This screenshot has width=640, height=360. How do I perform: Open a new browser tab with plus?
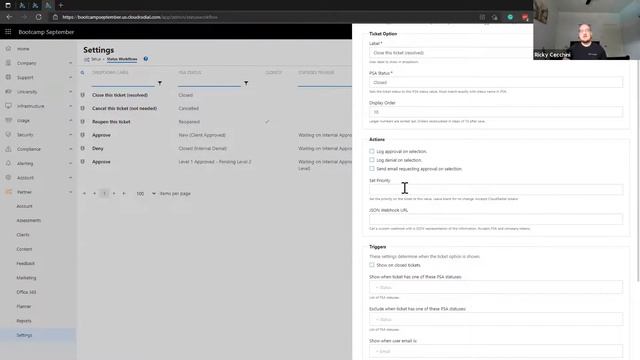[x=61, y=5]
